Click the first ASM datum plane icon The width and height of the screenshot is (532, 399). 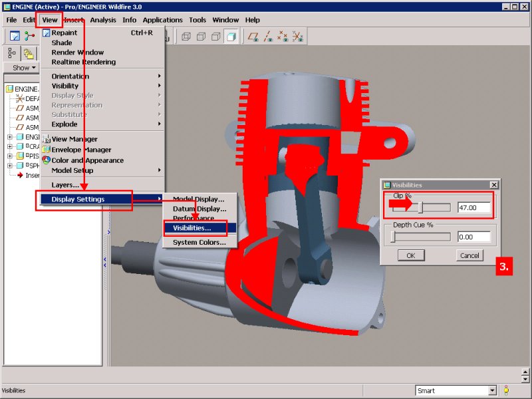[21, 108]
